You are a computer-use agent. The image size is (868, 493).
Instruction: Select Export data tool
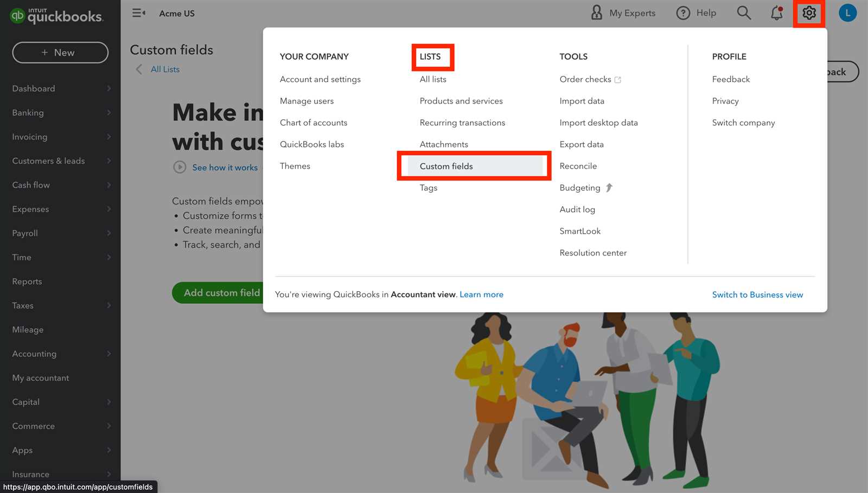pyautogui.click(x=582, y=144)
